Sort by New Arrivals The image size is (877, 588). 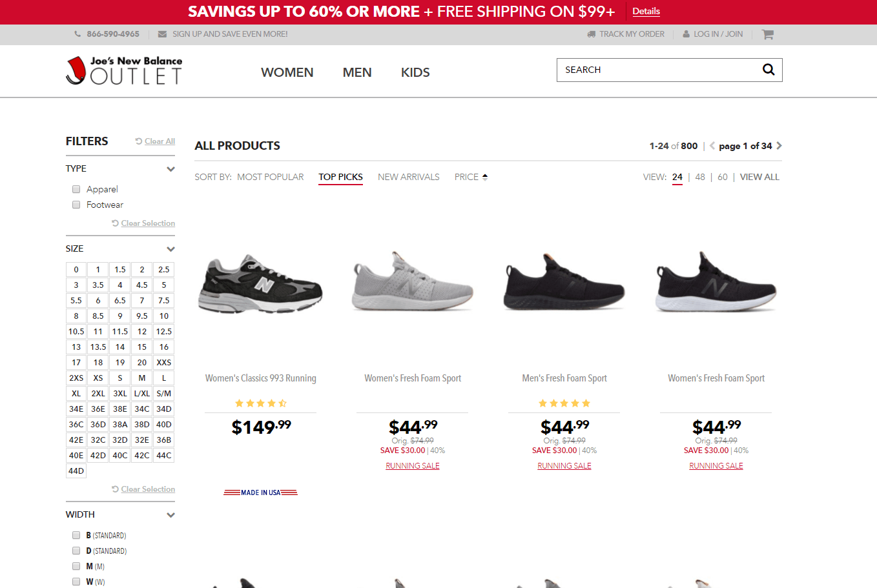point(409,177)
